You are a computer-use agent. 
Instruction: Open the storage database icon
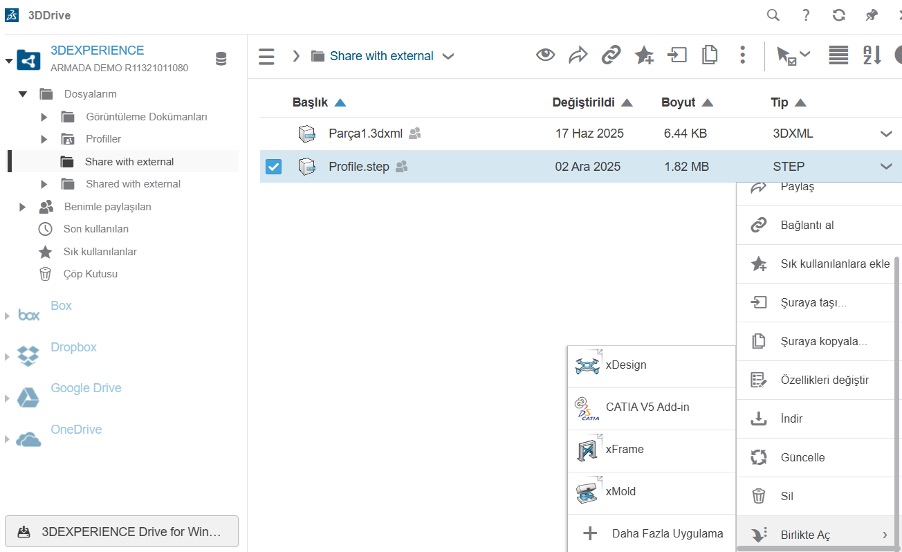pyautogui.click(x=221, y=59)
